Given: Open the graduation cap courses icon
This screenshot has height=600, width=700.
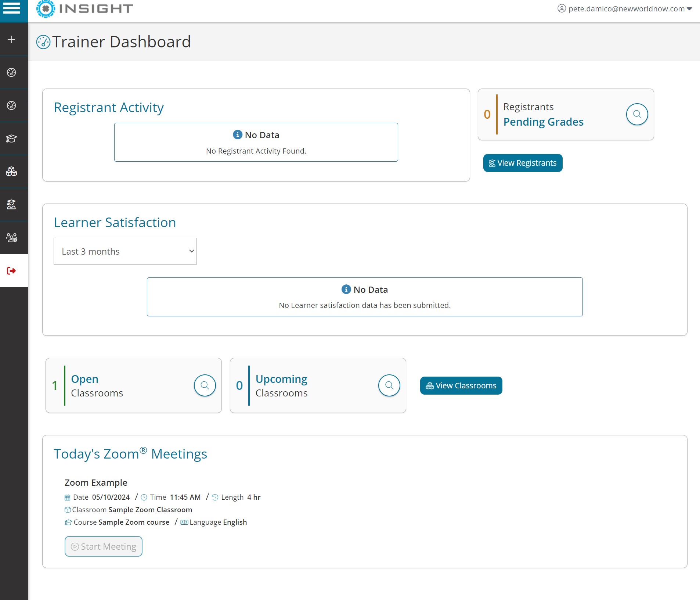Looking at the screenshot, I should [12, 139].
